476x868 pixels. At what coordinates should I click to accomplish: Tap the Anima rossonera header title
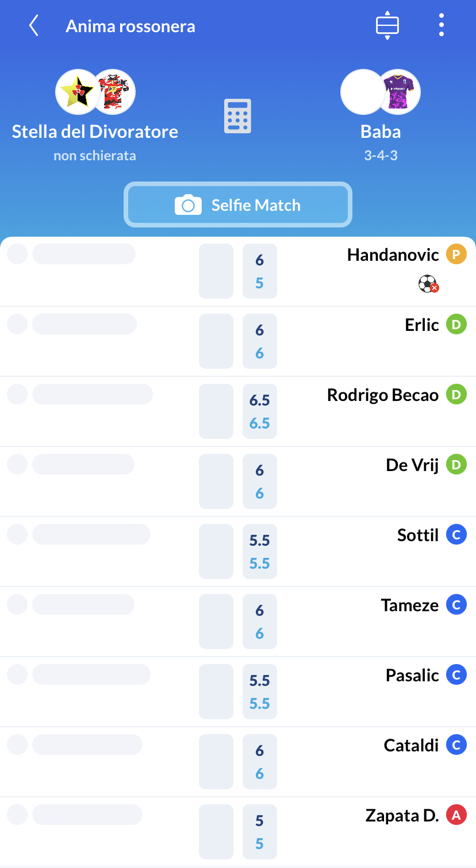(130, 26)
